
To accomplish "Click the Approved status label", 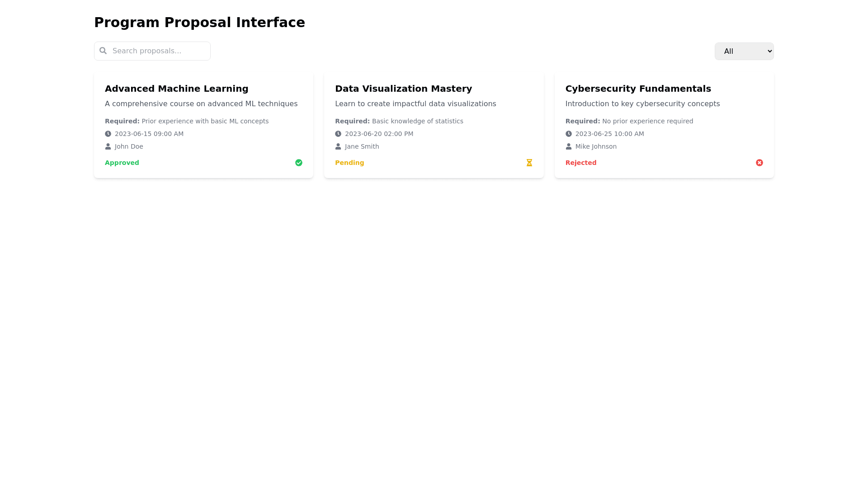I will pyautogui.click(x=122, y=163).
